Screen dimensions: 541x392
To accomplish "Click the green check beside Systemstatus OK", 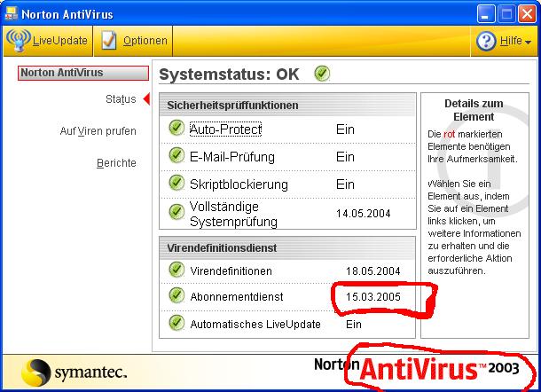I will (322, 74).
